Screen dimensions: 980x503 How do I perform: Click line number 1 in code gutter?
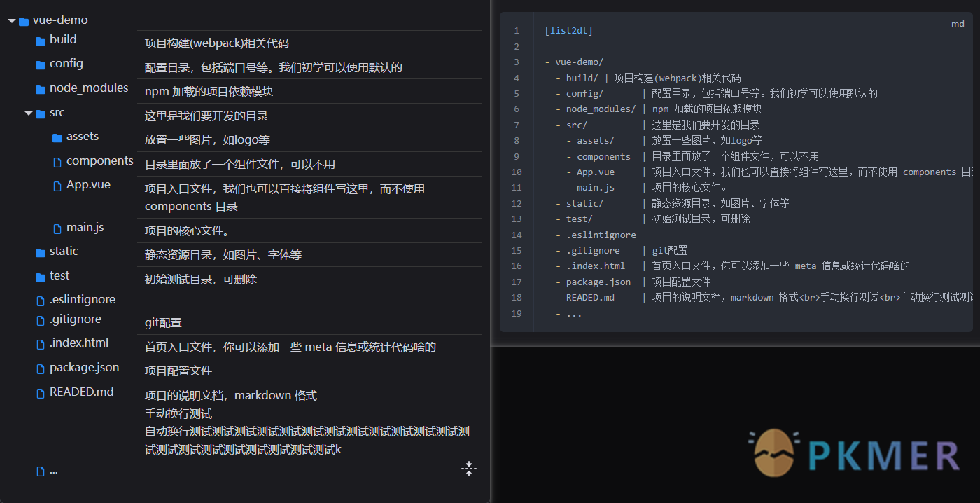tap(517, 31)
